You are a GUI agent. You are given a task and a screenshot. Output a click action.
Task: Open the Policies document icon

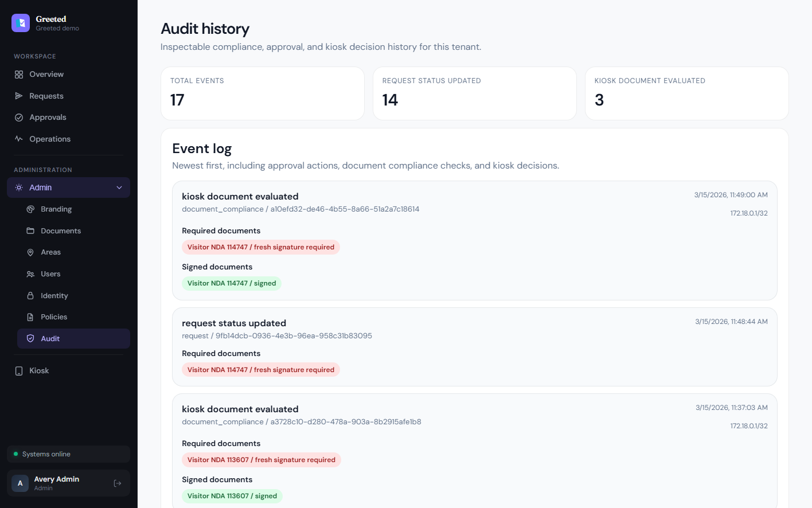(31, 316)
